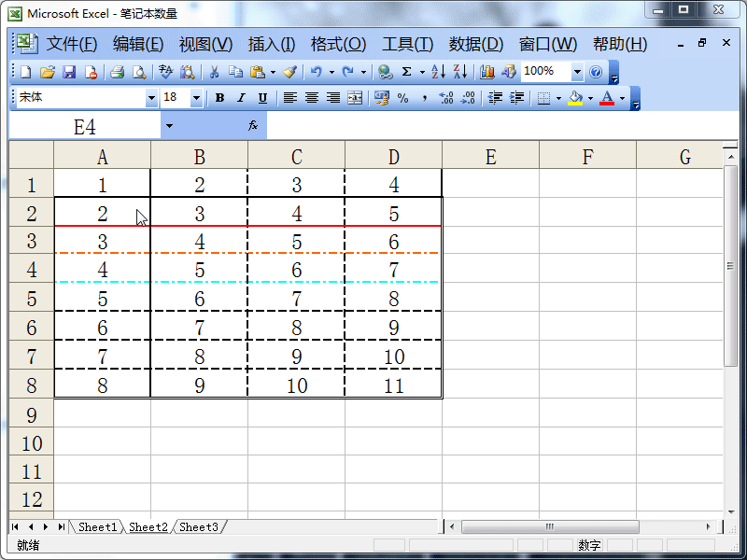The image size is (747, 560).
Task: Toggle center alignment
Action: coord(312,98)
